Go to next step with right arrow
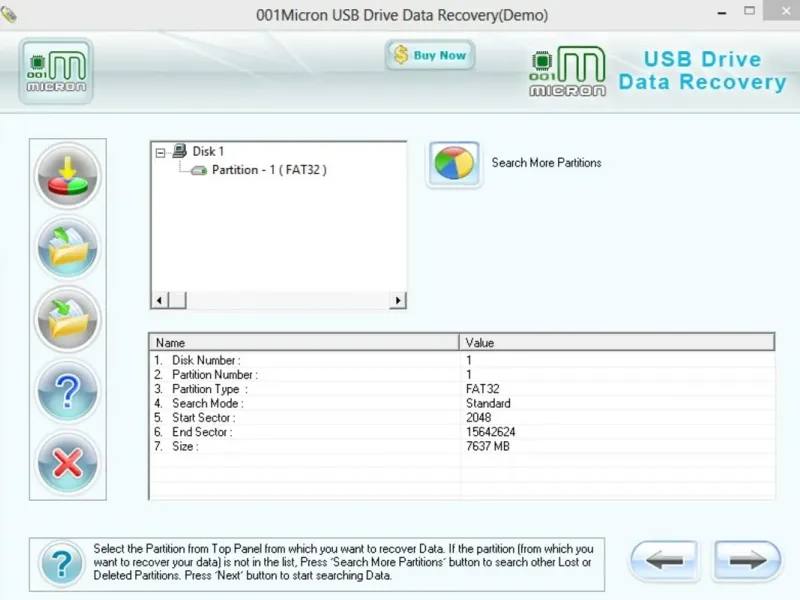Image resolution: width=800 pixels, height=600 pixels. [x=747, y=561]
